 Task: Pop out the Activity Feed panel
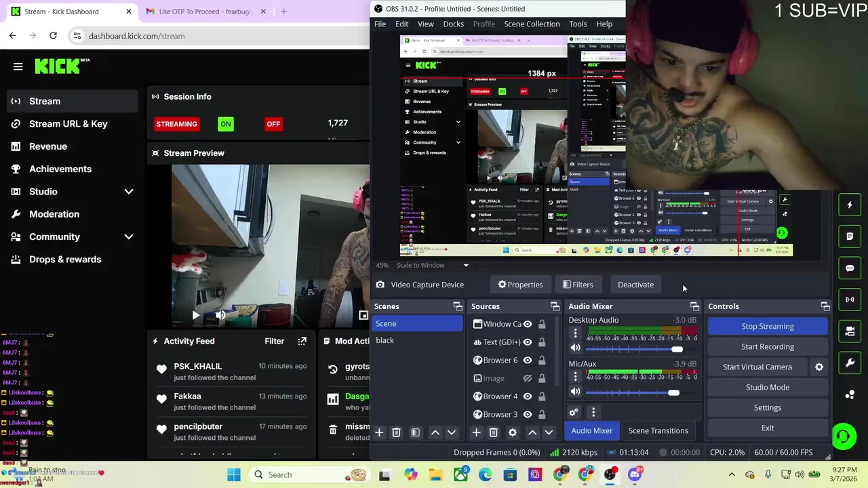(x=302, y=341)
